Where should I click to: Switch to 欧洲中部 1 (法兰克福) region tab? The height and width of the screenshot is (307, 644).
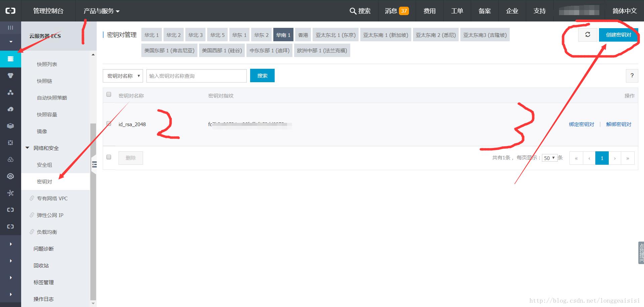322,50
